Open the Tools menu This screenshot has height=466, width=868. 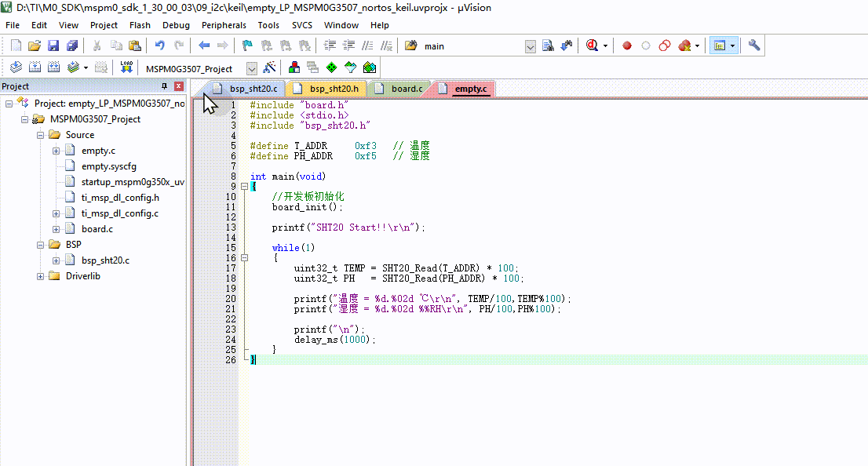click(268, 25)
